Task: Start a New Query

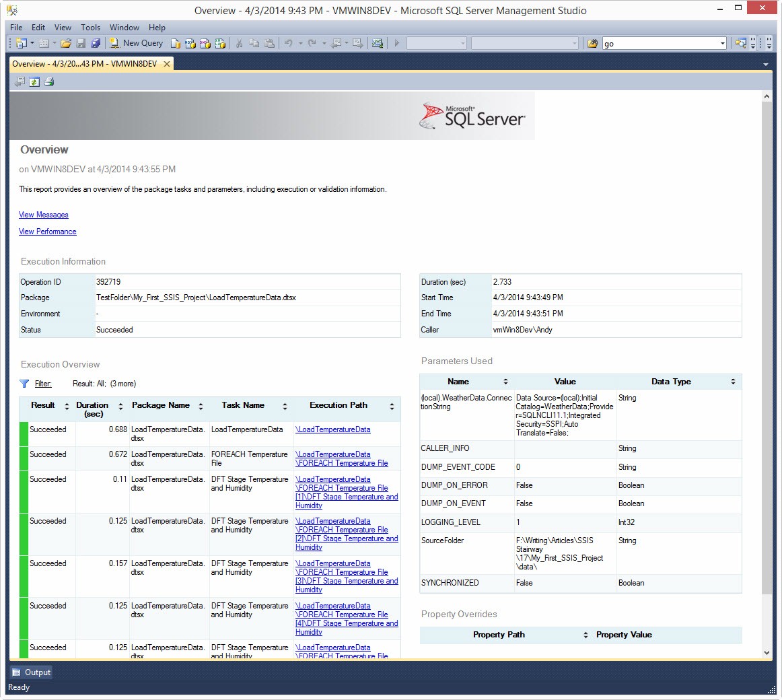Action: (136, 43)
